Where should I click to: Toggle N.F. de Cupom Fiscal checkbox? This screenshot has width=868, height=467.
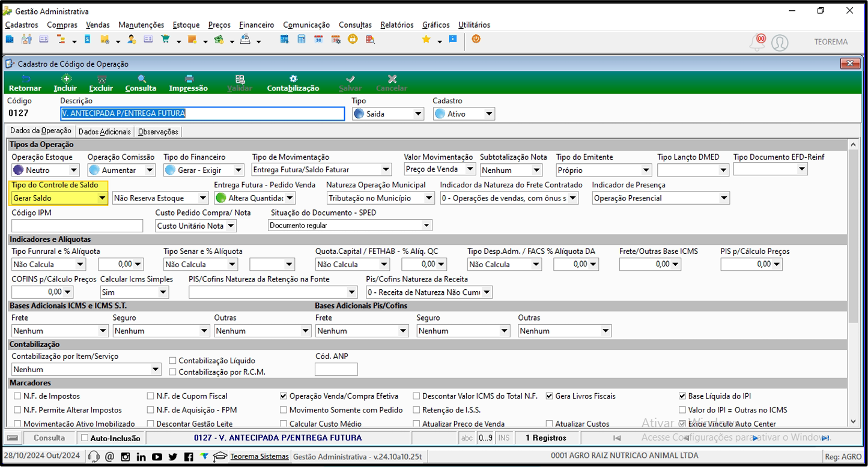[151, 396]
